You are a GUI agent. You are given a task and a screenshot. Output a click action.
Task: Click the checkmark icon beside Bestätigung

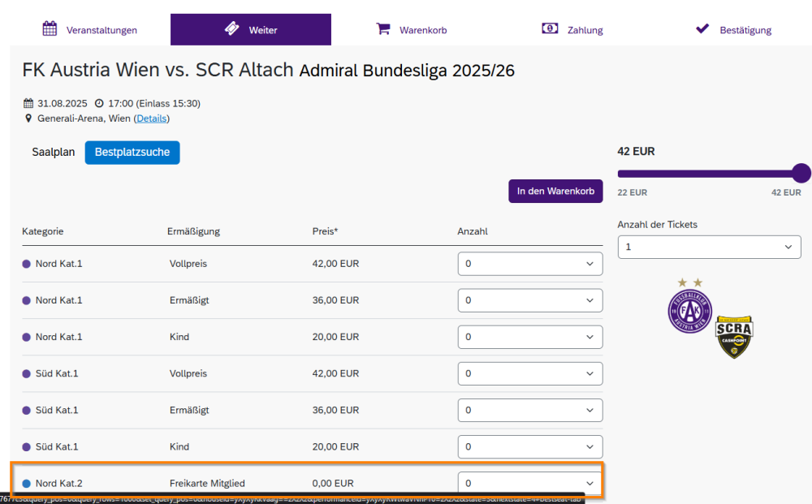(x=702, y=29)
